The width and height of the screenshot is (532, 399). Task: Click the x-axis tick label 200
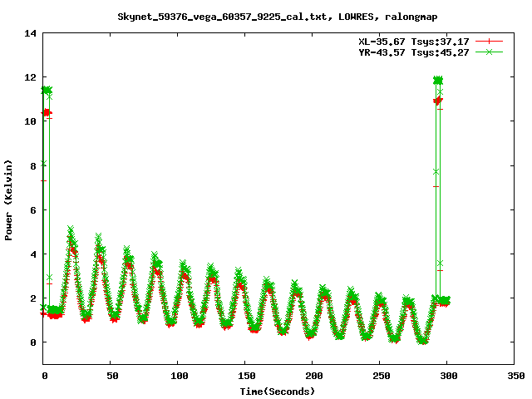pos(314,376)
